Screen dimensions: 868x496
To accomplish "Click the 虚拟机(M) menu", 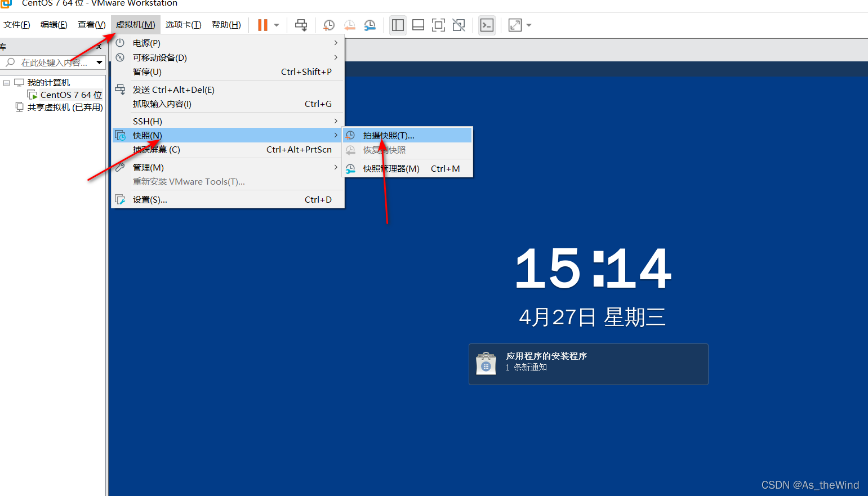I will 136,25.
